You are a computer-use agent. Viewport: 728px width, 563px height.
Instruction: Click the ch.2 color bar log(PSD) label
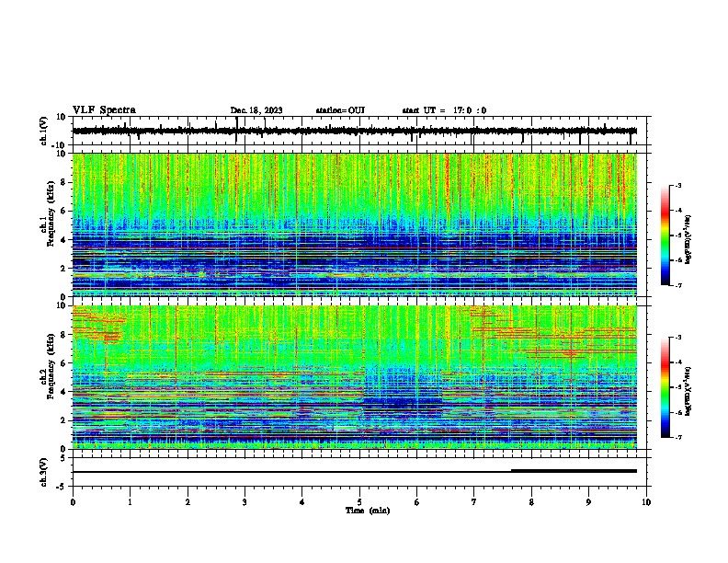[x=688, y=391]
